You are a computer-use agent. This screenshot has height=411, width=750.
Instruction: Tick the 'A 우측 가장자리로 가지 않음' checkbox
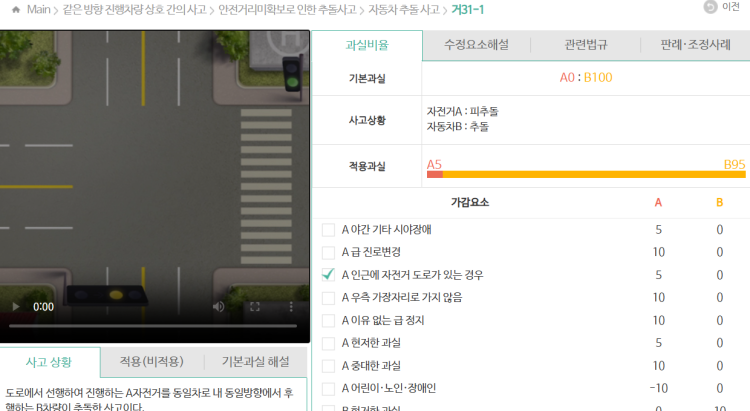(x=328, y=298)
